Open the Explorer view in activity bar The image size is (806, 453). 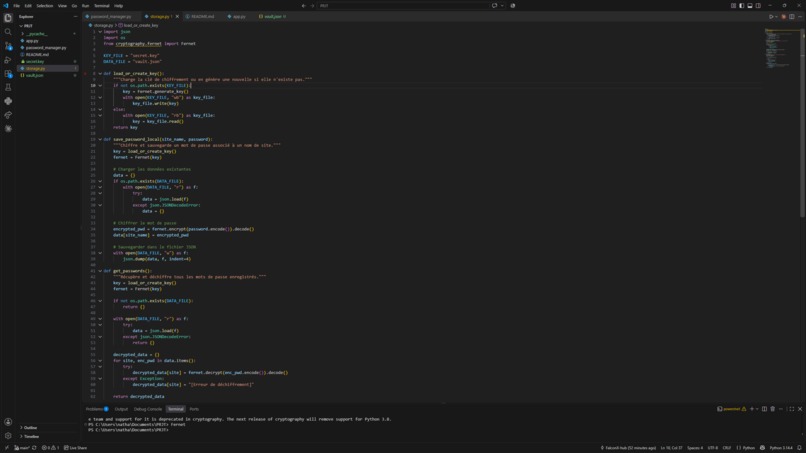[8, 18]
